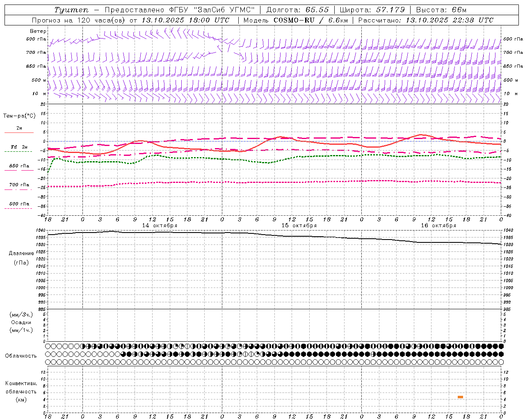Click the "Ветер" wind panel label
Image resolution: width=525 pixels, height=420 pixels.
pos(38,31)
